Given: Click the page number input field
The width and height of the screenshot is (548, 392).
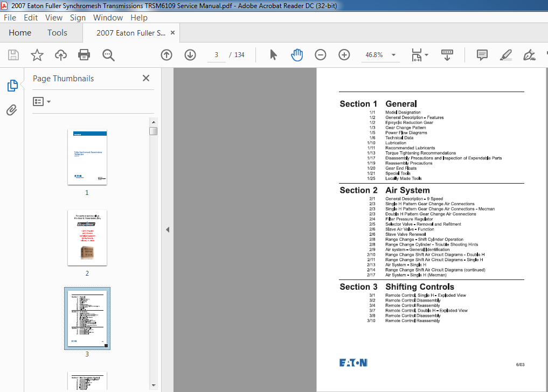Looking at the screenshot, I should [216, 55].
